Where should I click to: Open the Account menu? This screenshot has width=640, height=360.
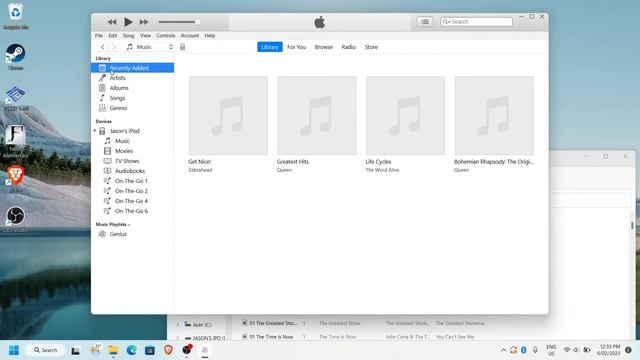(190, 36)
